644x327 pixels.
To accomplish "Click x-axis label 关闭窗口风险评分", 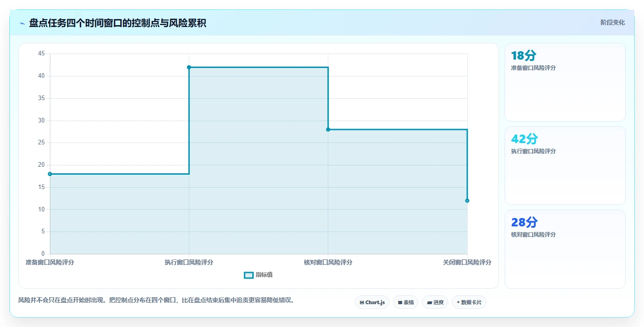I will (x=467, y=263).
